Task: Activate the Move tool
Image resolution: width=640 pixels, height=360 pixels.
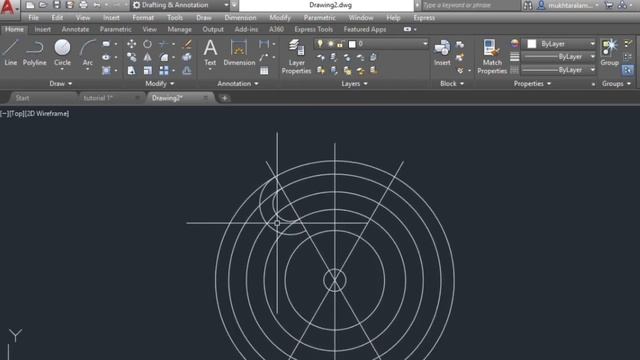Action: pos(131,44)
